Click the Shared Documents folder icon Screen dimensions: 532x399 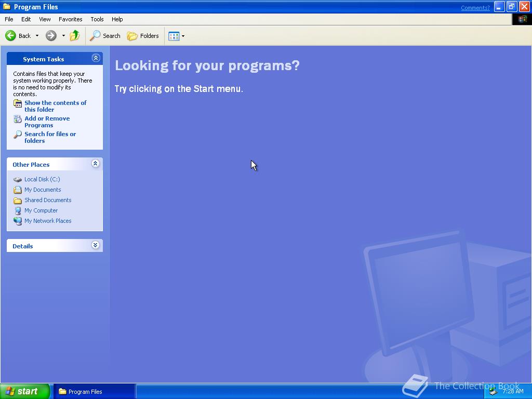point(18,201)
